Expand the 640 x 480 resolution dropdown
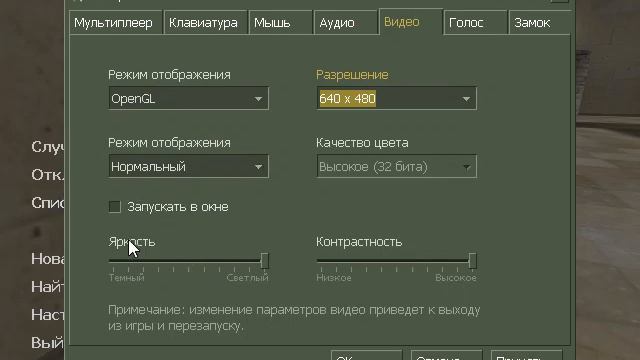Screen dimensions: 640x360 (x=396, y=98)
